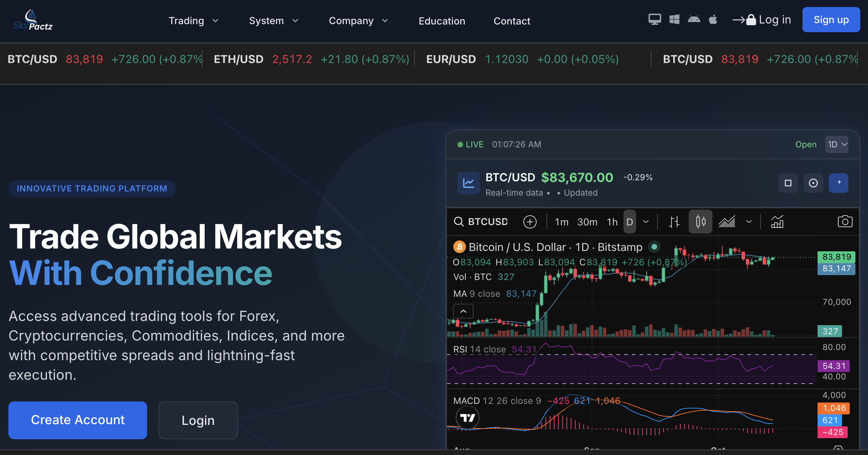The height and width of the screenshot is (455, 868).
Task: Click the EUR/USD ticker entry
Action: click(522, 59)
